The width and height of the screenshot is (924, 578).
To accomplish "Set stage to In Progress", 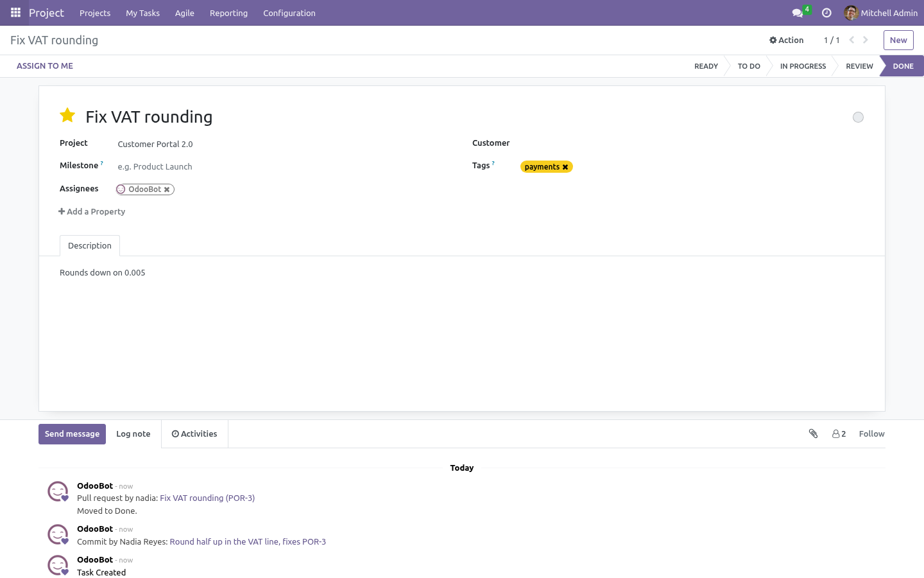I will pyautogui.click(x=803, y=66).
